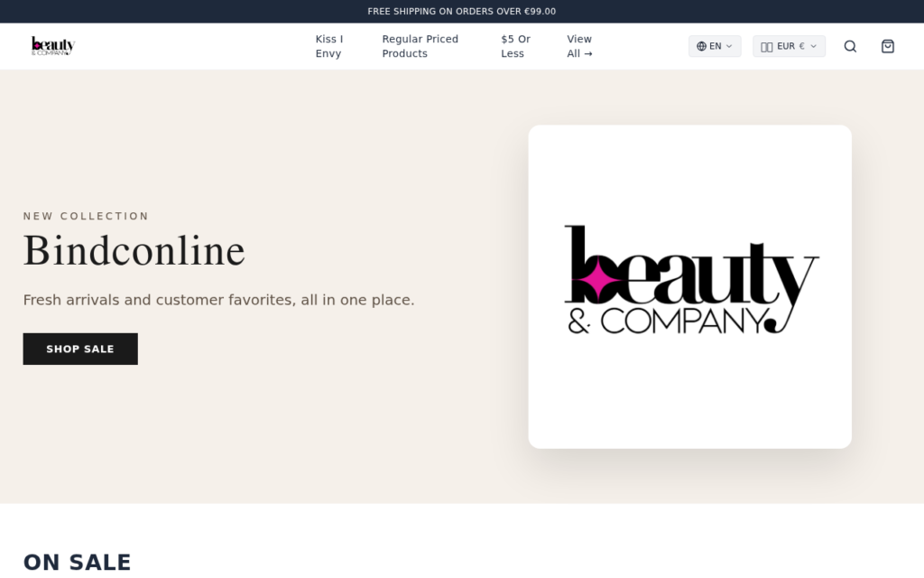Go to Regular Priced Products
The width and height of the screenshot is (924, 578).
click(420, 47)
